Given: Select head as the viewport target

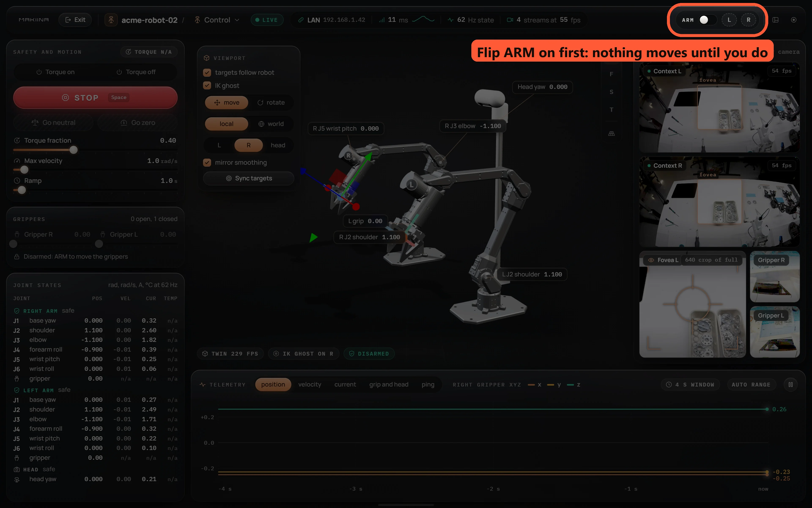Looking at the screenshot, I should [x=278, y=145].
